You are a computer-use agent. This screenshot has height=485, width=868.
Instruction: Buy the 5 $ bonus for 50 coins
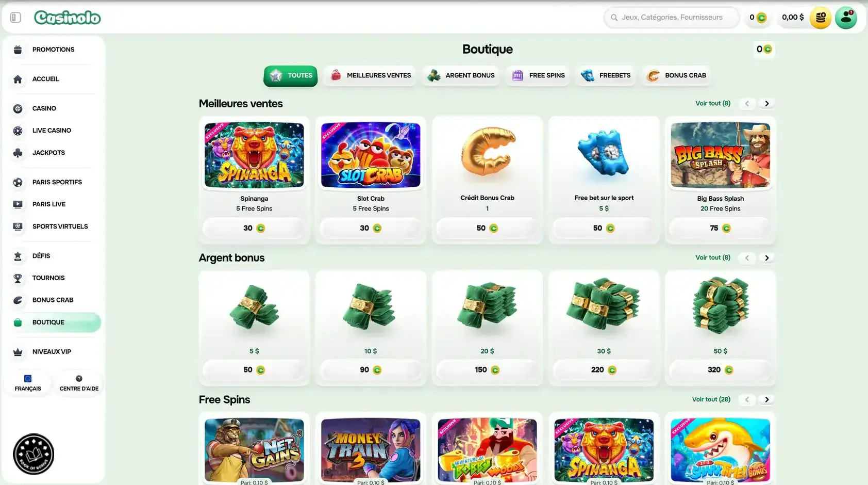pos(254,370)
